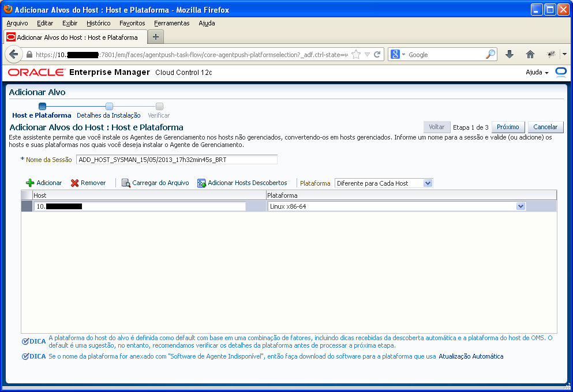The height and width of the screenshot is (392, 573).
Task: Click the Carregar do Arquivo file icon
Action: click(x=126, y=183)
